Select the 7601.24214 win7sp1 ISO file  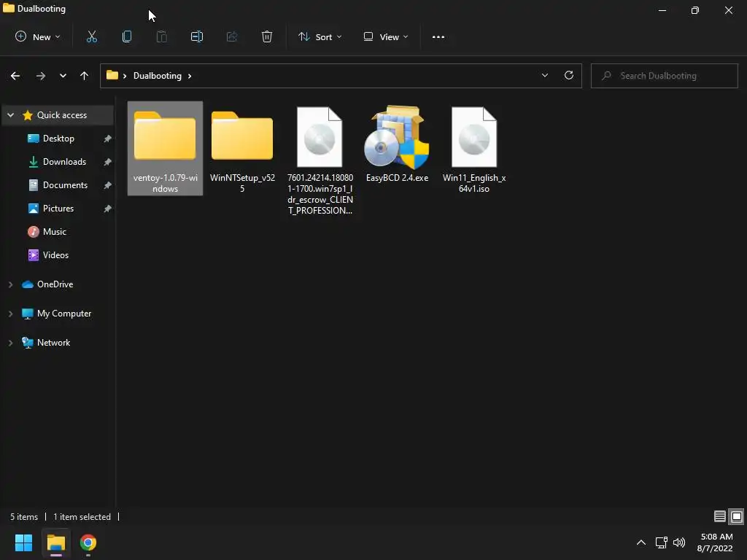click(x=320, y=160)
